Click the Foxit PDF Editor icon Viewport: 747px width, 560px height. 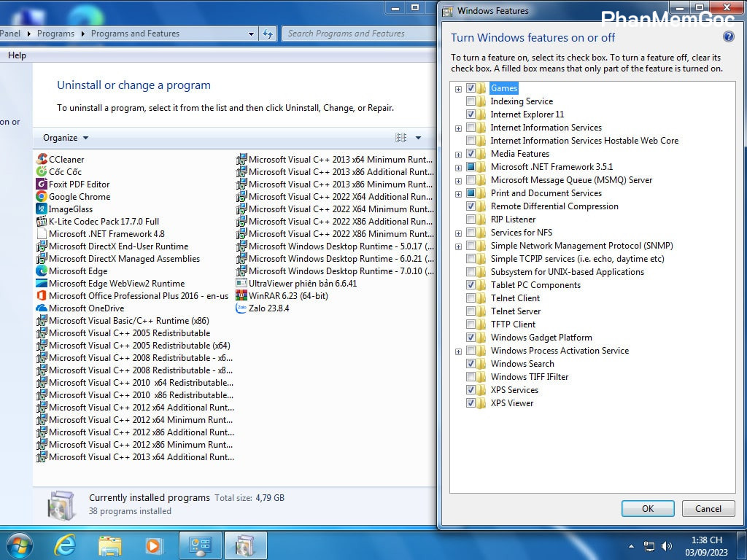42,184
